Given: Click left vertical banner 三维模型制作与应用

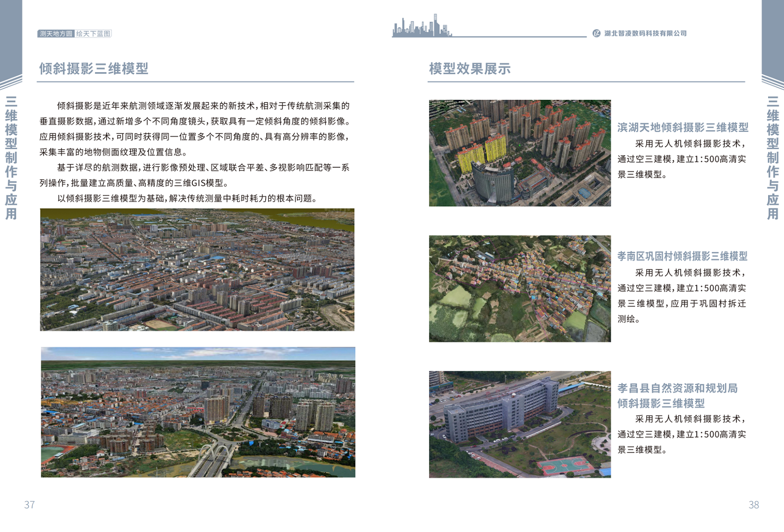Looking at the screenshot, I should [11, 158].
